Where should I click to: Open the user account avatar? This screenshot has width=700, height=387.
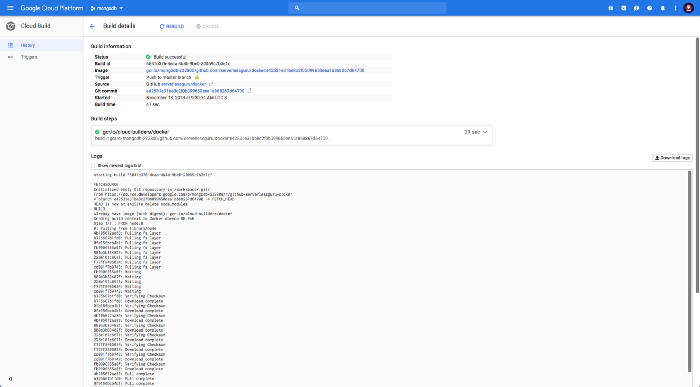[x=688, y=8]
